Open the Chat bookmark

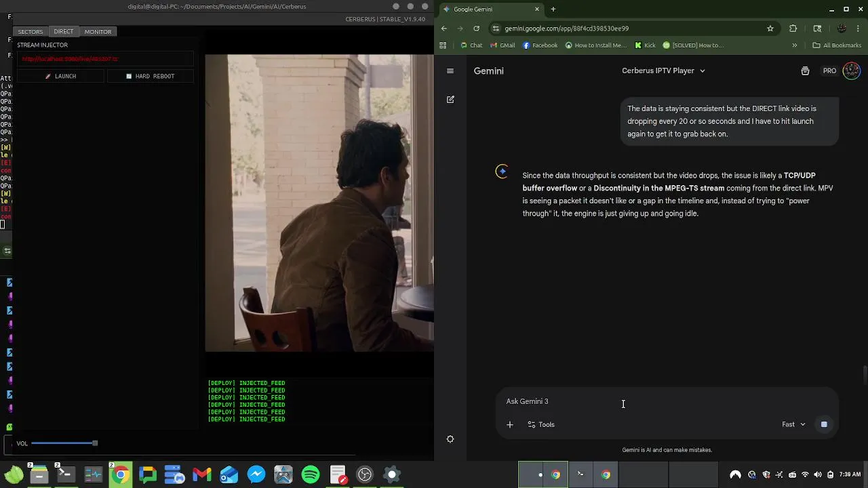click(471, 45)
